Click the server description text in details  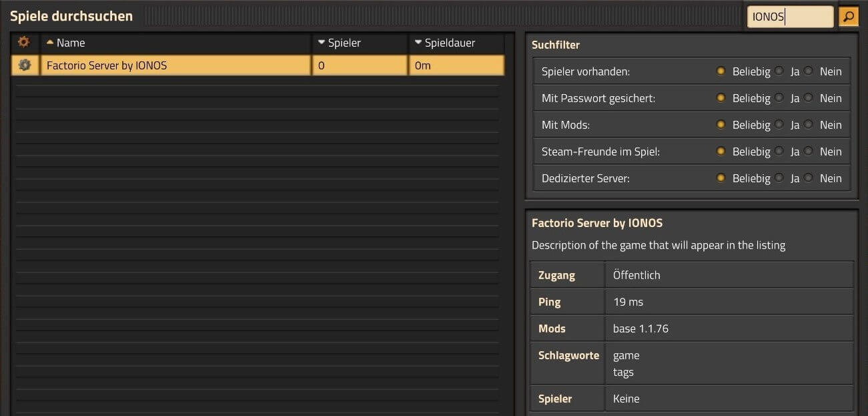(x=659, y=245)
